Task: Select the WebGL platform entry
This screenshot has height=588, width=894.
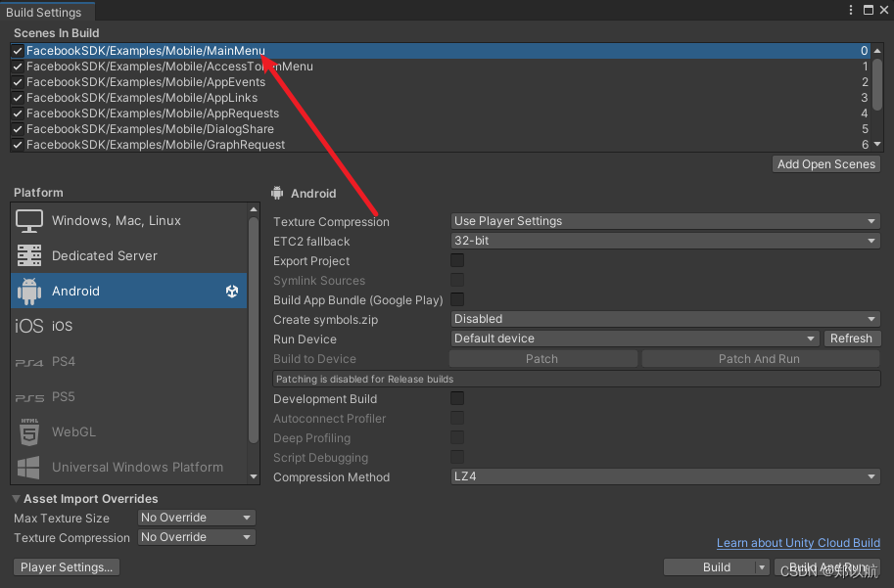Action: click(x=129, y=431)
